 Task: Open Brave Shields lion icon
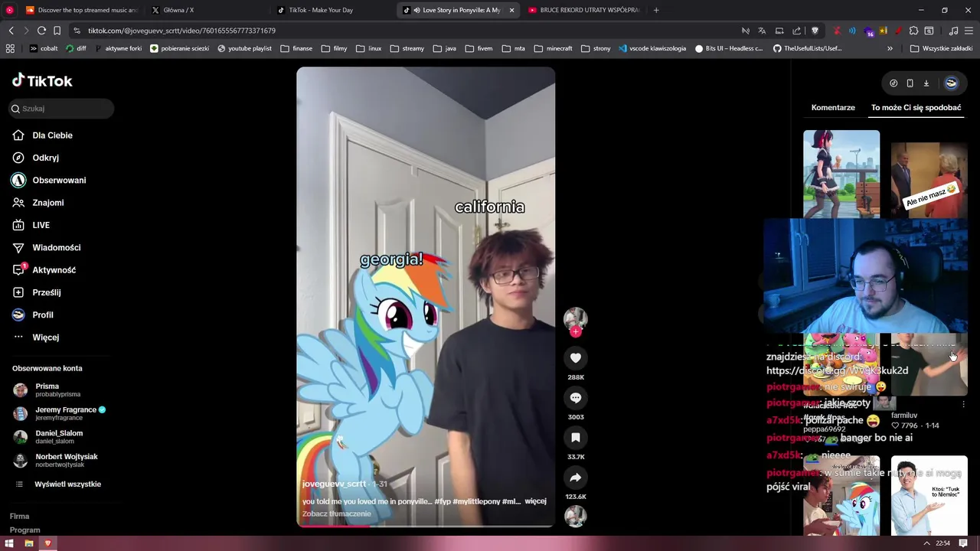(x=815, y=31)
